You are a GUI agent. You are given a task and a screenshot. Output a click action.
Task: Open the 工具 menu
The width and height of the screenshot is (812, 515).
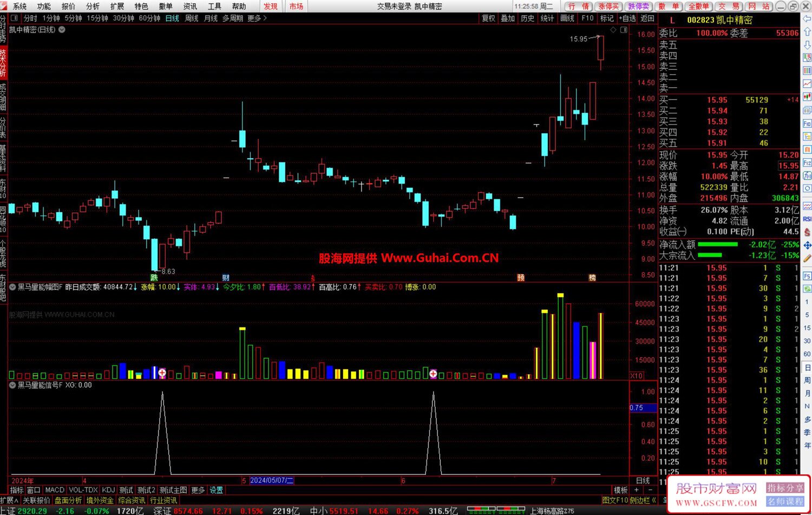(215, 6)
